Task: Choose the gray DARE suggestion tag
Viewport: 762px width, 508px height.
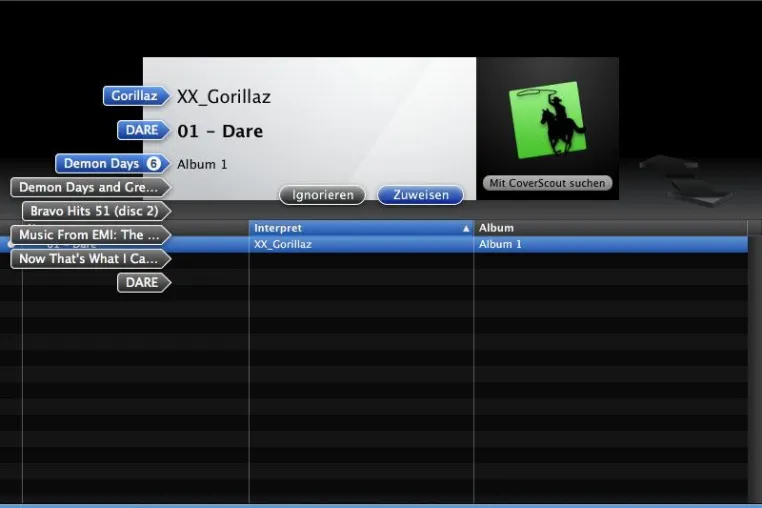Action: click(143, 282)
